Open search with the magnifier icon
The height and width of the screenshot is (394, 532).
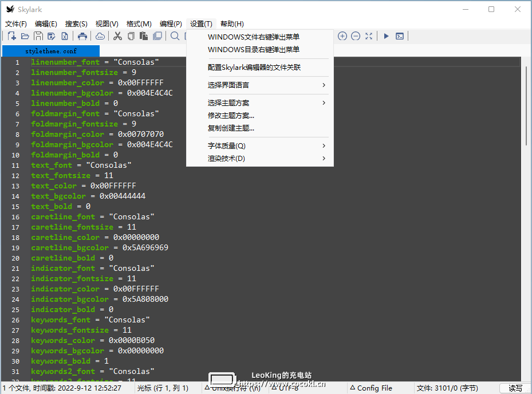pyautogui.click(x=175, y=36)
